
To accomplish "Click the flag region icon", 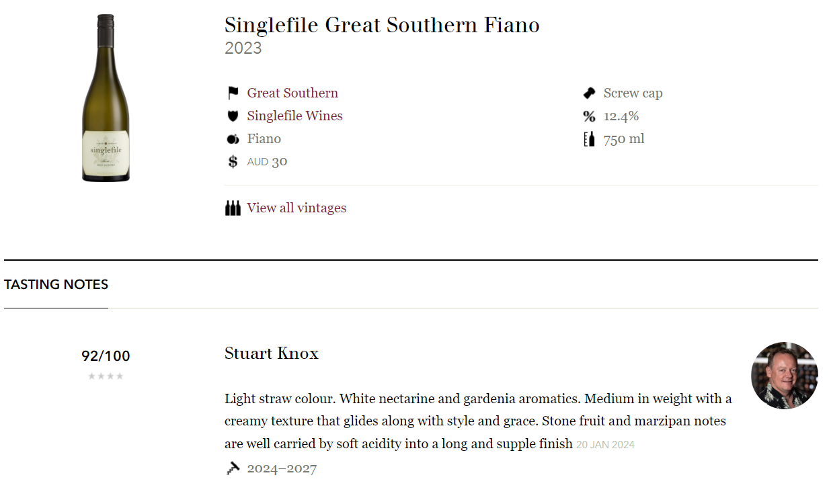I will click(x=233, y=93).
